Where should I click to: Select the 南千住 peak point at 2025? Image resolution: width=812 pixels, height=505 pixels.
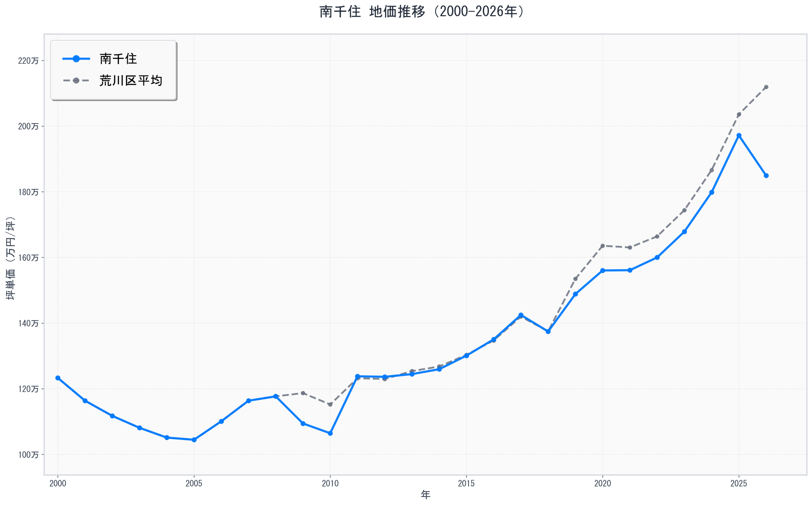(x=739, y=135)
